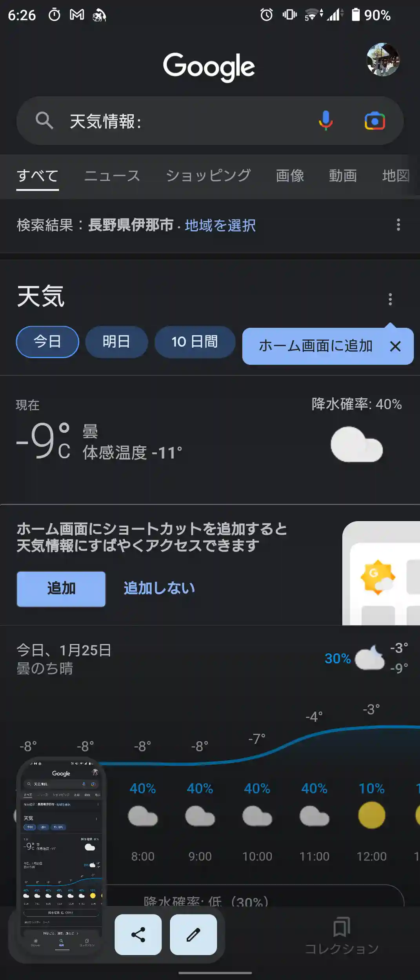Open the screenshot preview thumbnail
The image size is (420, 980).
click(x=61, y=855)
